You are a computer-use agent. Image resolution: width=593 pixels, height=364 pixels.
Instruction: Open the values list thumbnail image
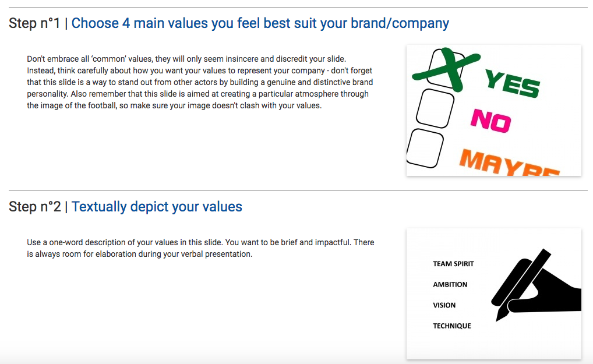point(493,294)
